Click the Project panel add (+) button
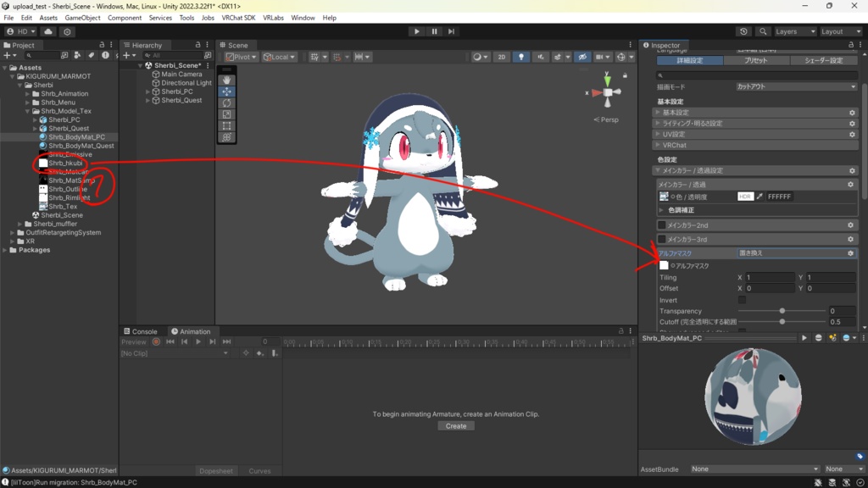Viewport: 868px width, 488px height. coord(8,55)
